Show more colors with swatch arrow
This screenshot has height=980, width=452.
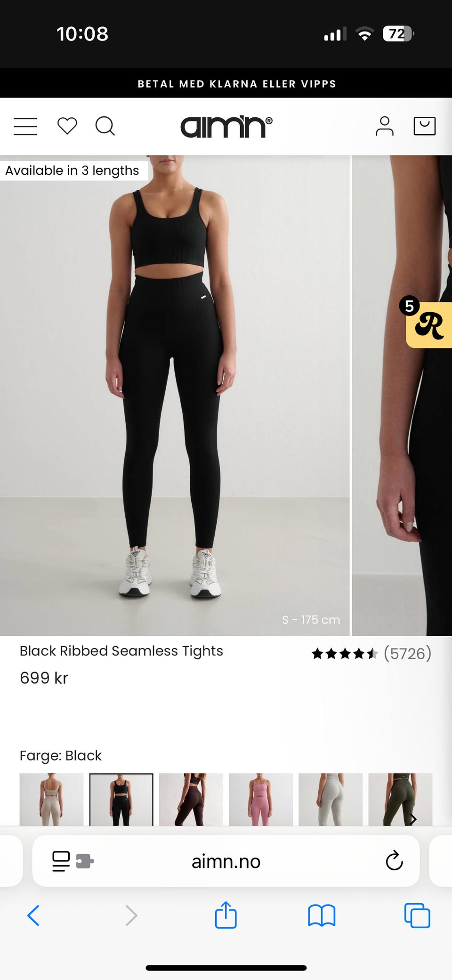pos(413,819)
